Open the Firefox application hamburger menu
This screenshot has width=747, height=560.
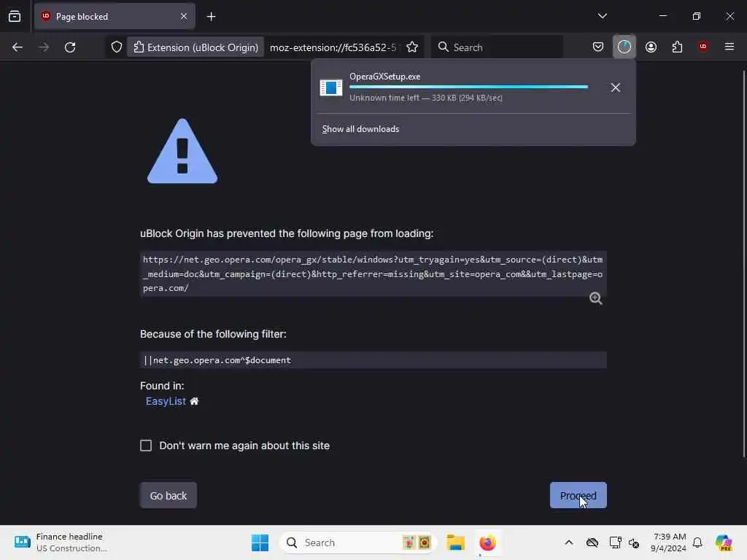click(729, 47)
